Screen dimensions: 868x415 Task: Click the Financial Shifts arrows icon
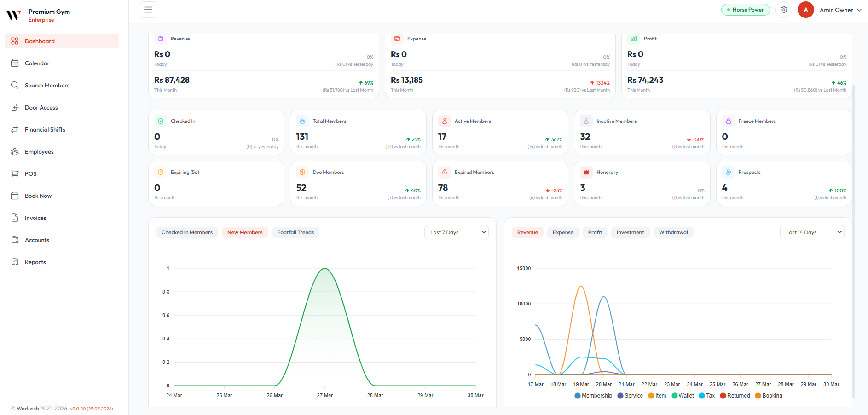pyautogui.click(x=15, y=129)
